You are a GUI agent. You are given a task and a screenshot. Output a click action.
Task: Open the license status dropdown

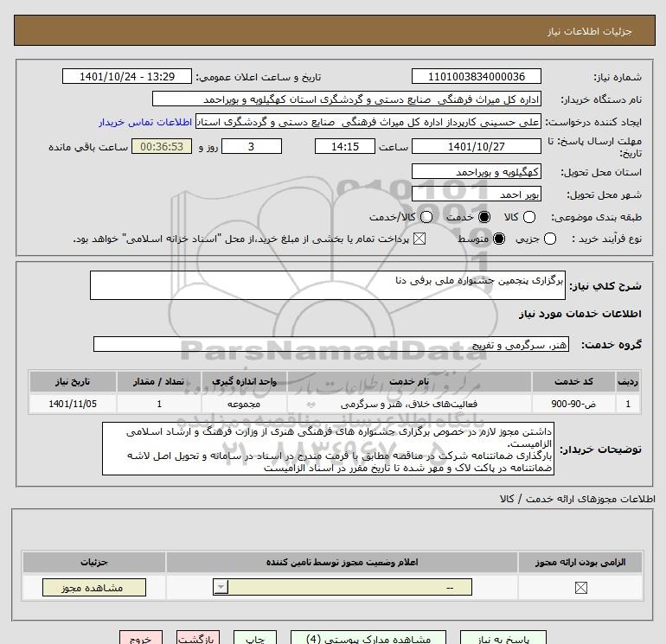pyautogui.click(x=343, y=587)
